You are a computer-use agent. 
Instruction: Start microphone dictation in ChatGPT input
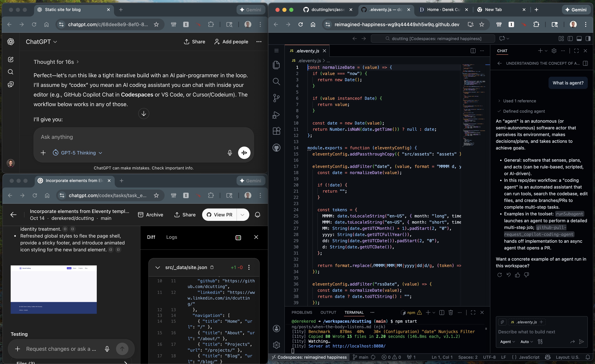click(229, 153)
